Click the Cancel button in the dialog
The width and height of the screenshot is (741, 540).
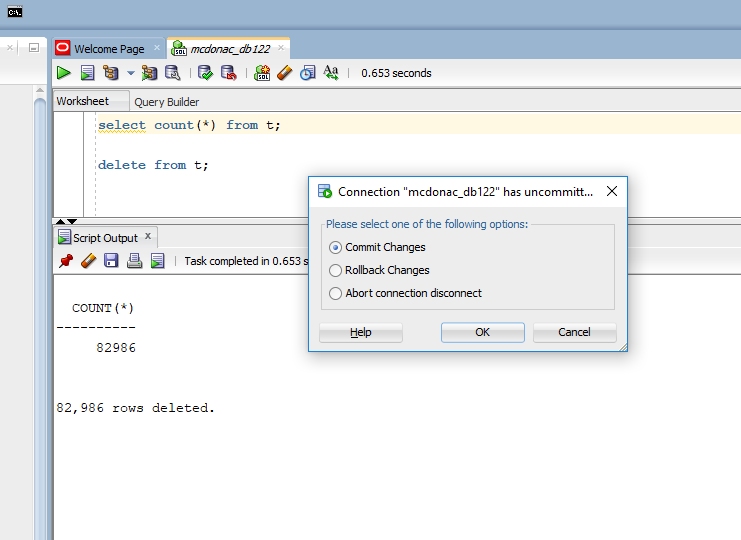point(574,332)
